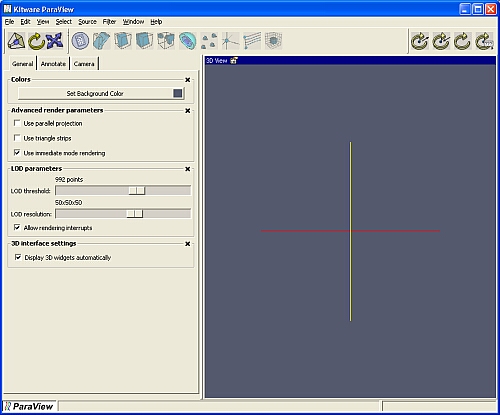Click the ParaView logo in status bar

tap(29, 406)
